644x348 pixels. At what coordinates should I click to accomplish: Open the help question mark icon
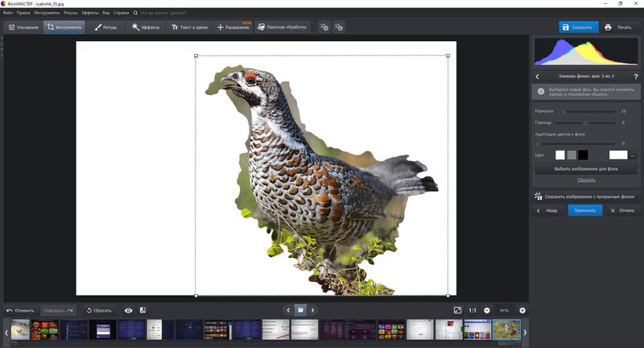636,77
